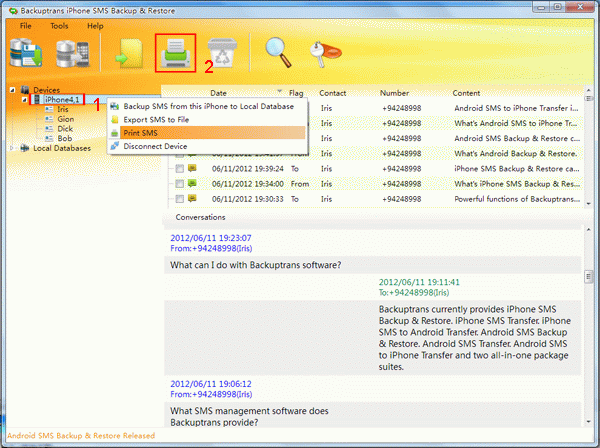The width and height of the screenshot is (600, 448).
Task: Click the 2012/06/11 19:06:12 conversation timestamp
Action: pos(211,384)
